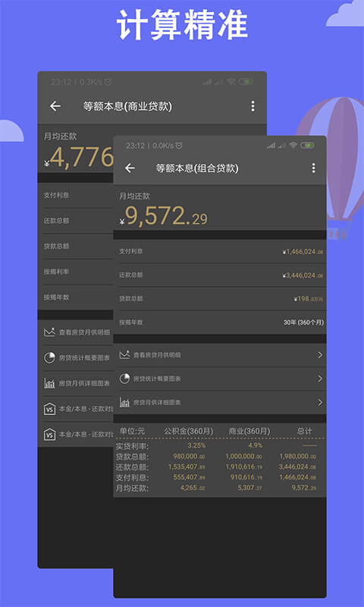
Task: Click 按揭利率 row in back 商业贷款 window
Action: click(76, 272)
